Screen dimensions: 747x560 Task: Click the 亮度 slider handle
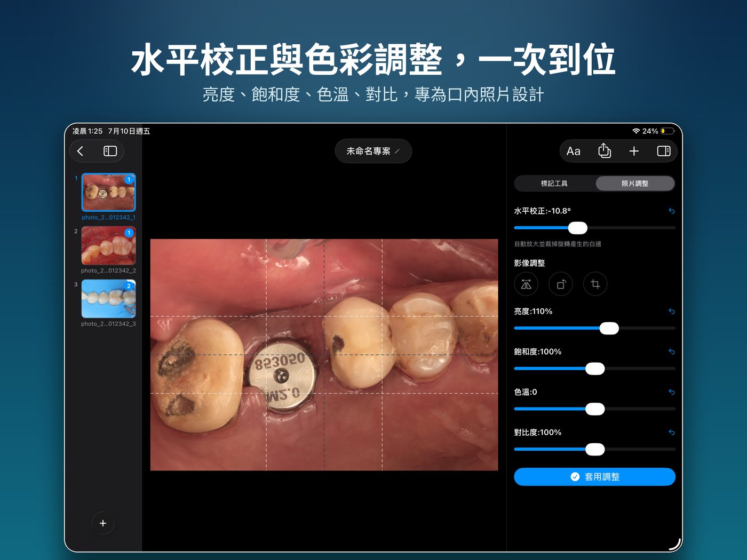point(609,329)
